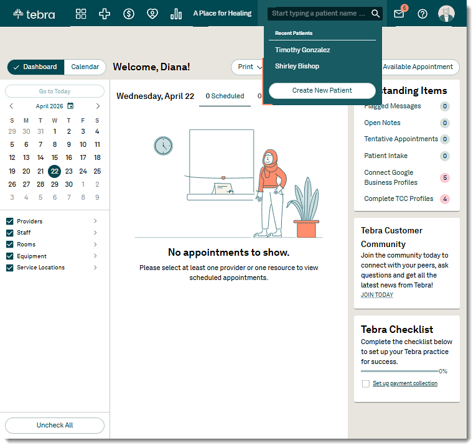Go to previous month in mini calendar
The image size is (476, 448).
coord(12,106)
